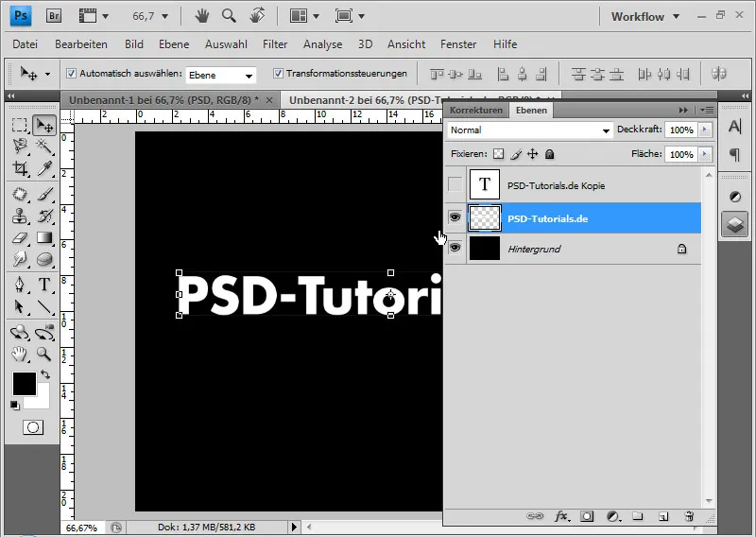The width and height of the screenshot is (756, 537).
Task: Create a new layer
Action: (x=664, y=517)
